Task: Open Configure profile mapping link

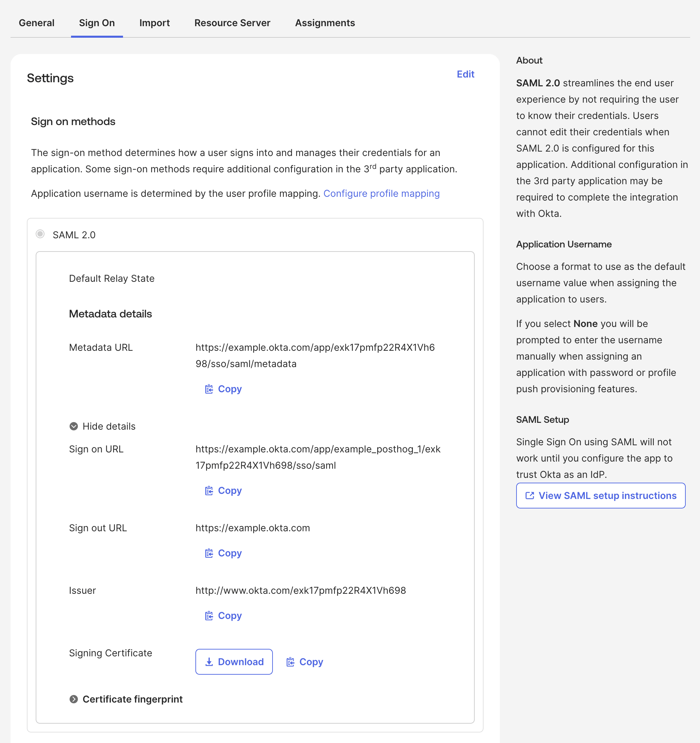Action: coord(381,193)
